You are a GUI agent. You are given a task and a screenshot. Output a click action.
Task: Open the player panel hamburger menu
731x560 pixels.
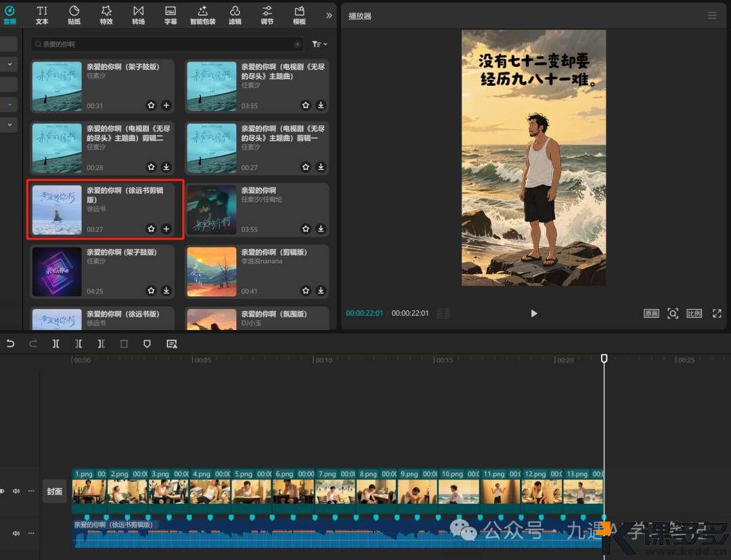tap(711, 16)
